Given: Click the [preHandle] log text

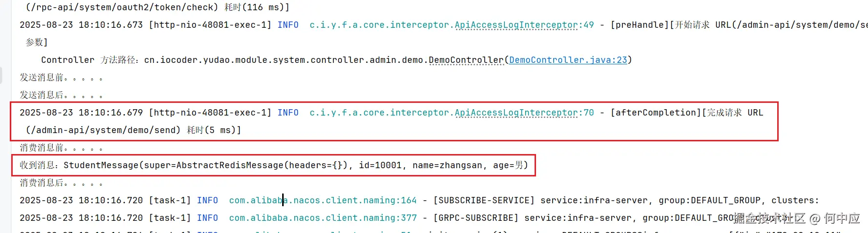Looking at the screenshot, I should 640,25.
